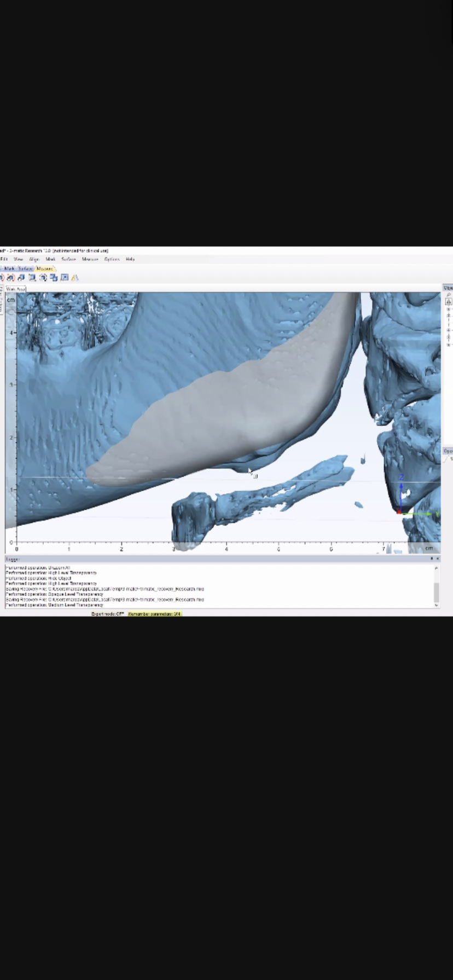Open the Measure menu
Viewport: 453px width, 980px height.
(90, 259)
